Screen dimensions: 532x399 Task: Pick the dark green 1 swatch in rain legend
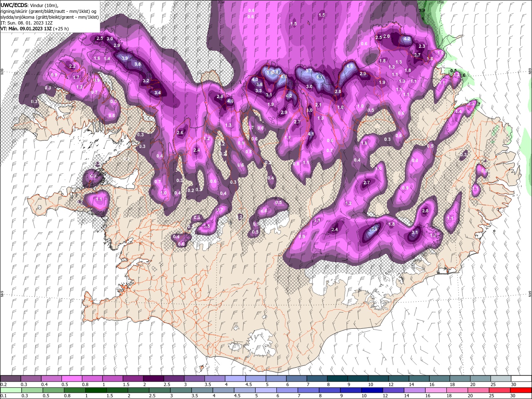[x=96, y=390]
